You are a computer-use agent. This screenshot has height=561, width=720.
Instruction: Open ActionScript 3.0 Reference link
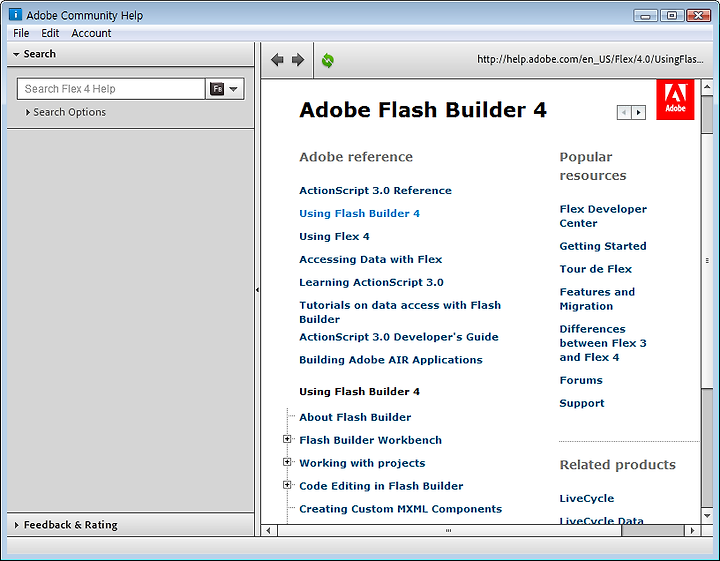pyautogui.click(x=375, y=191)
